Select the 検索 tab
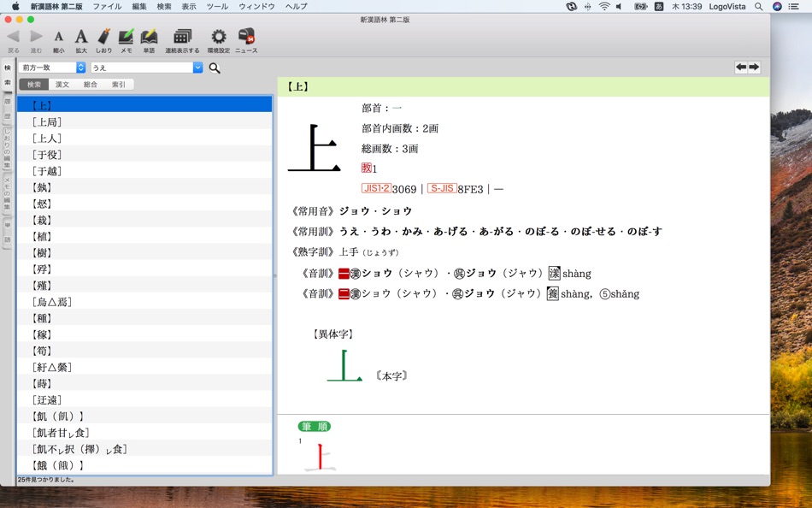 pos(34,85)
